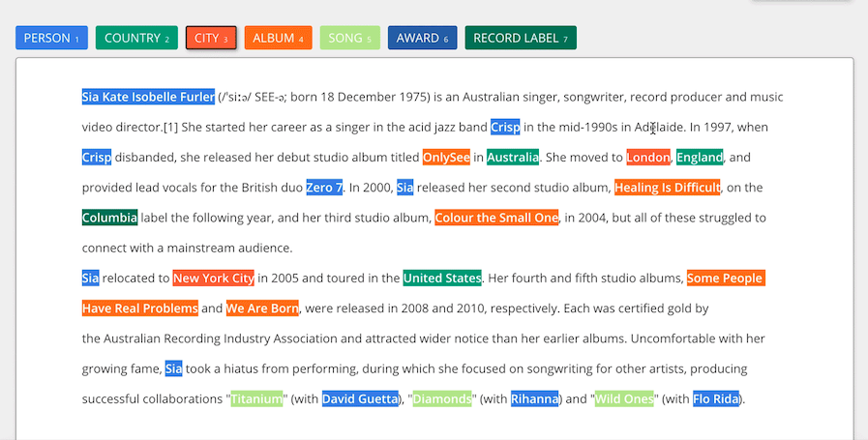Choose the CITY label tag

(211, 38)
